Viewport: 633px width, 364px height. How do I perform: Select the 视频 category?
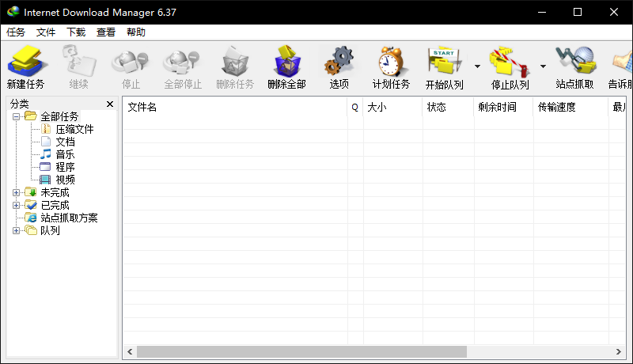point(65,180)
